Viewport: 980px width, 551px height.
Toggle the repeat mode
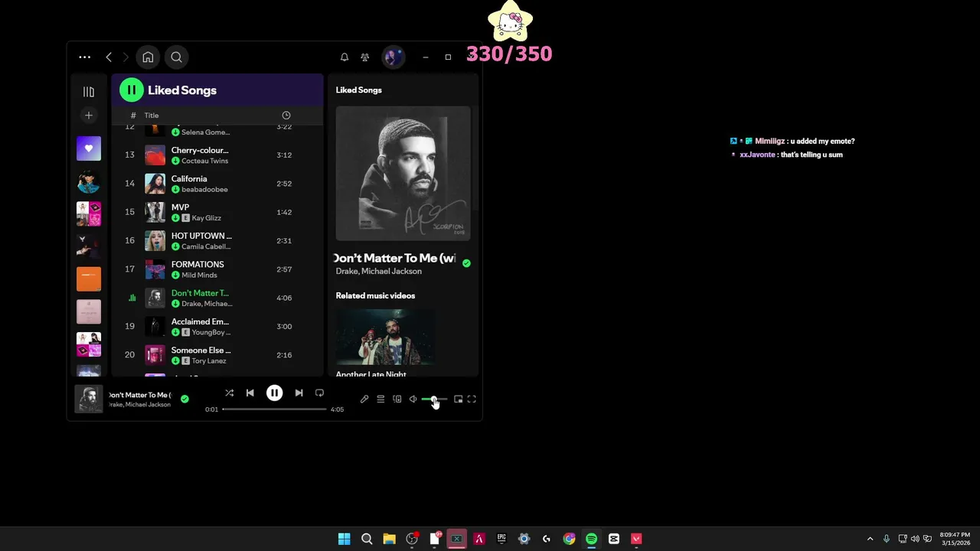pos(319,393)
